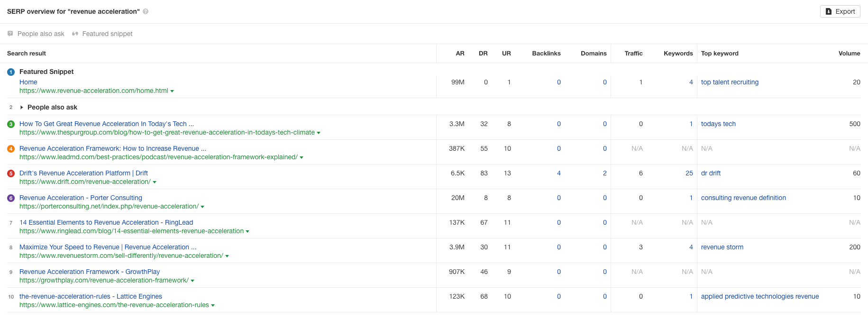Click the DR column header
Screen dimensions: 868x319
click(x=483, y=53)
